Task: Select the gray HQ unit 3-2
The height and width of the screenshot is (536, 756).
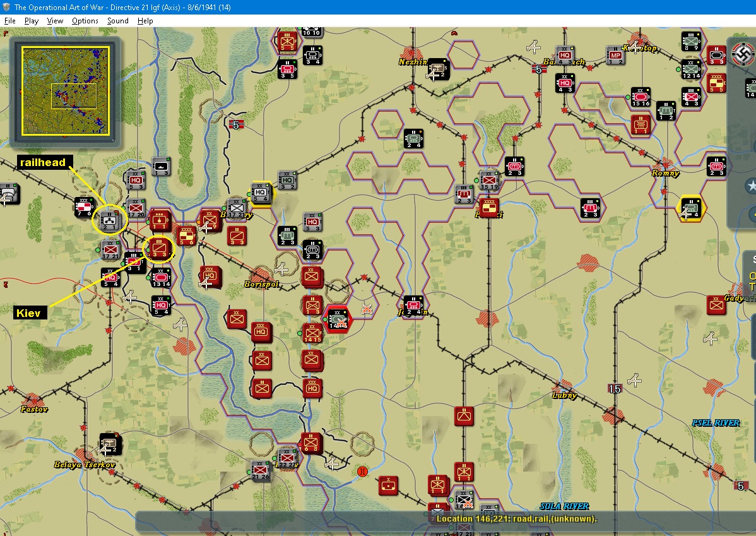Action: pyautogui.click(x=287, y=181)
